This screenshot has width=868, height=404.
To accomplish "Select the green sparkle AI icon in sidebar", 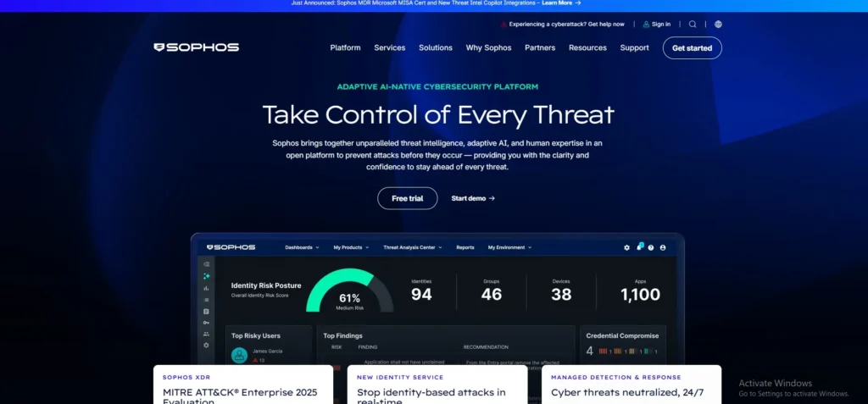I will tap(207, 276).
